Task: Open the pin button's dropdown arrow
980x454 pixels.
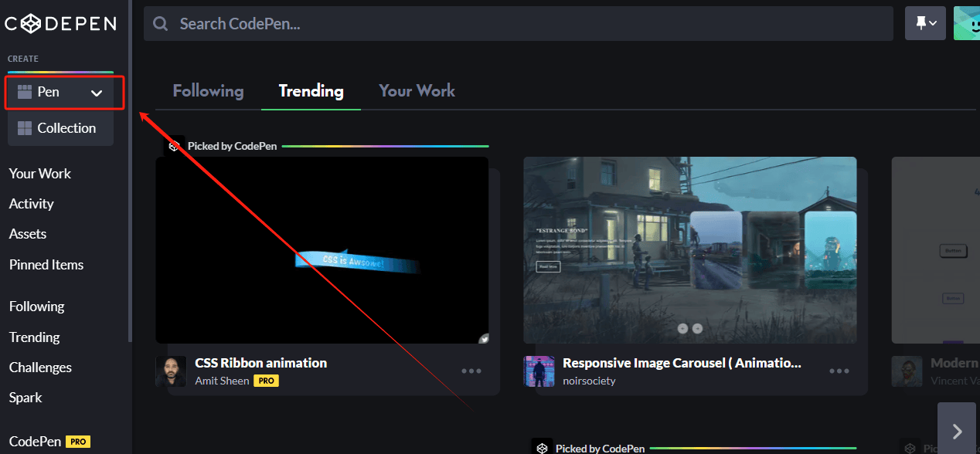Action: [934, 22]
